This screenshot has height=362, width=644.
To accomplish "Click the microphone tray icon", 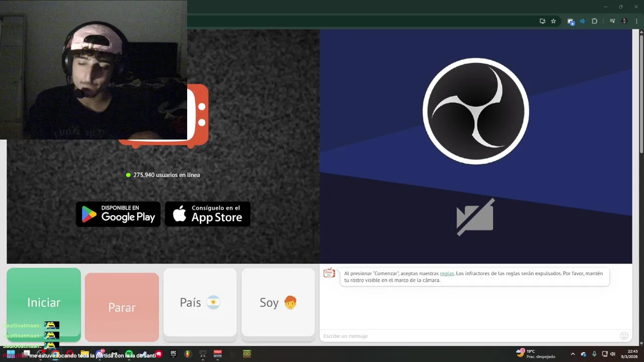I will coord(594,354).
